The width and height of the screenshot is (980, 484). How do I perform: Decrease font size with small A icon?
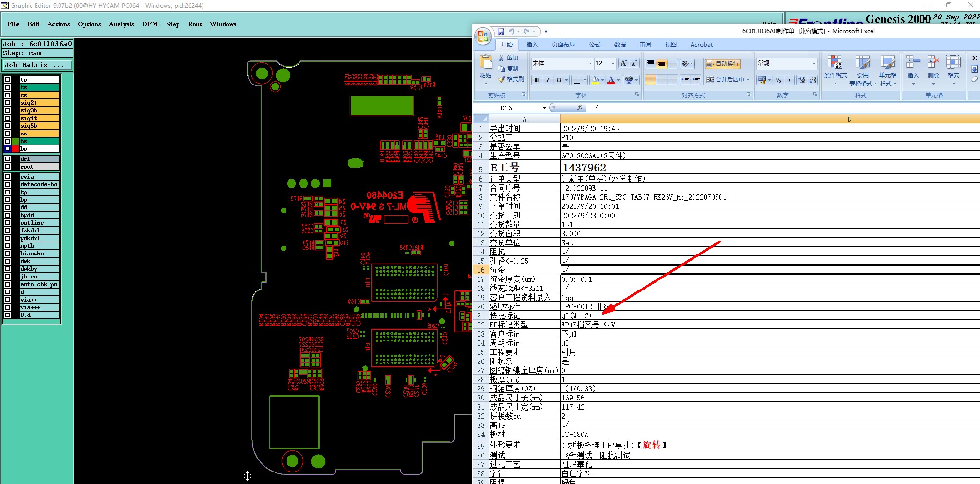coord(633,63)
